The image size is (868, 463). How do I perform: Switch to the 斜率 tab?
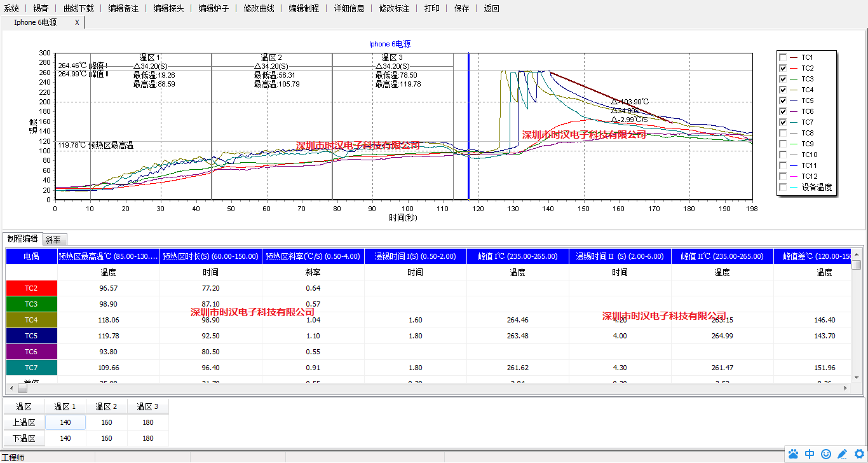(x=54, y=240)
